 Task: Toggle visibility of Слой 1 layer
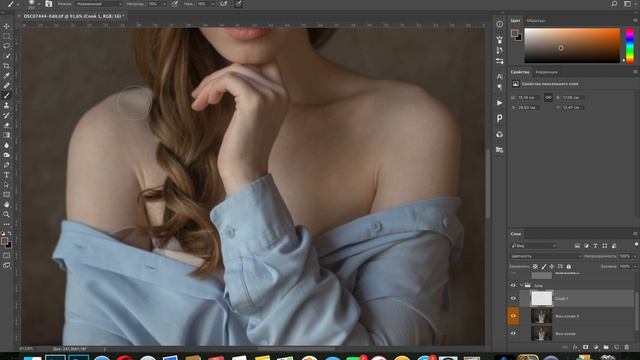(513, 298)
